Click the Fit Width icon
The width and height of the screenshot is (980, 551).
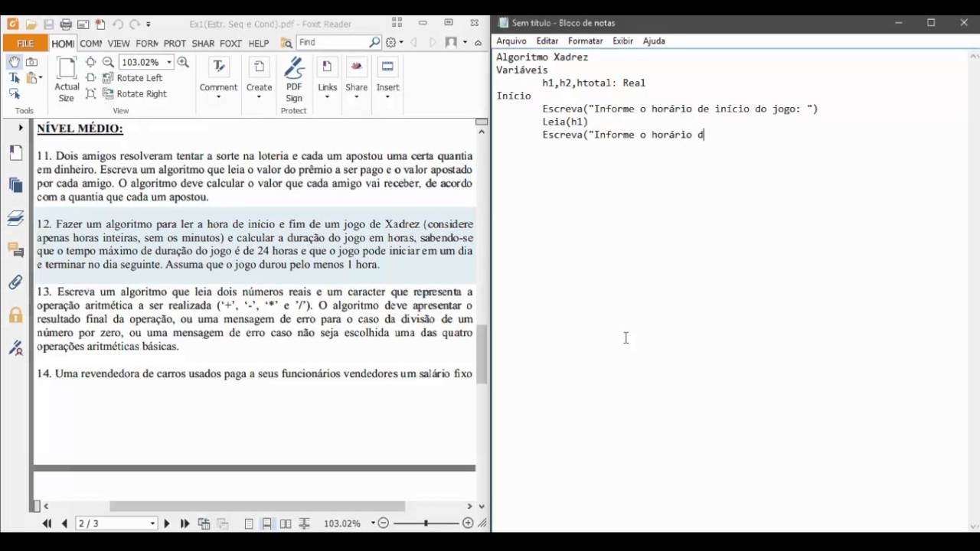pyautogui.click(x=91, y=78)
